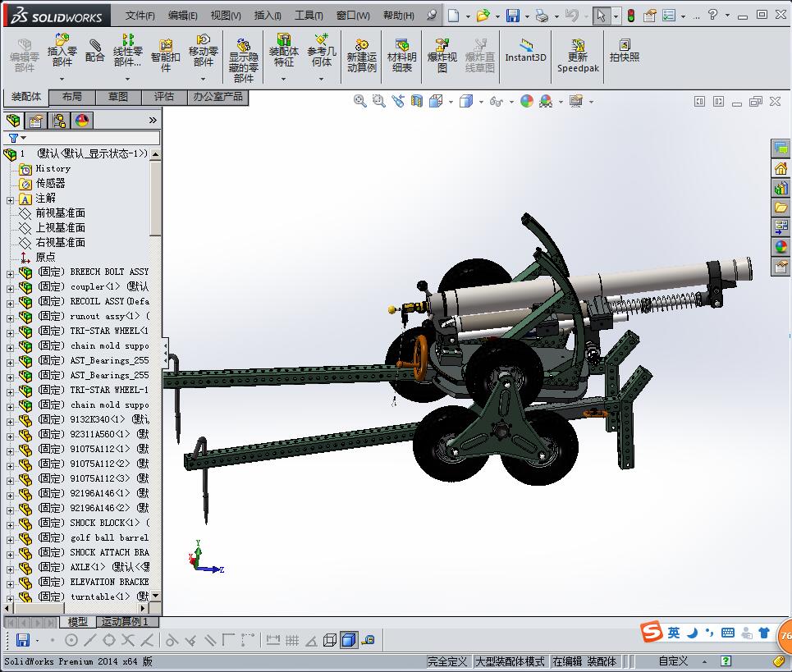Open the 插入(I) menu

coord(268,16)
